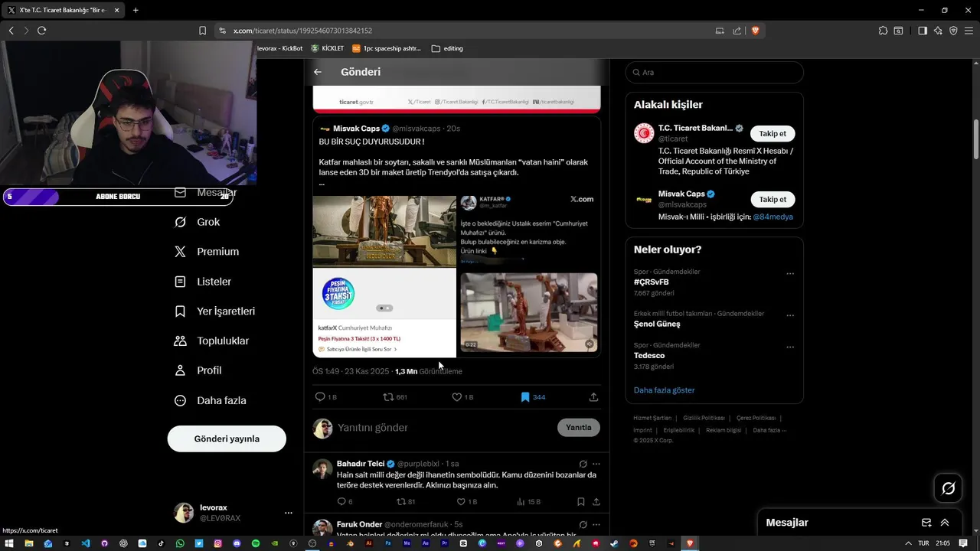Screen dimensions: 980x551
Task: Repost Bahadır Telci's reply showing 81
Action: tap(400, 502)
